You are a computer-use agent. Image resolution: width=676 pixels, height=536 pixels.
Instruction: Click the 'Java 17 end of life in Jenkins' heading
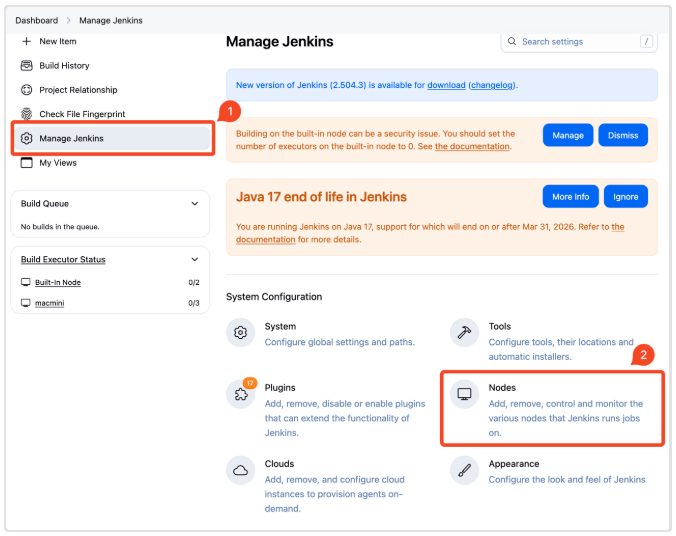(x=321, y=197)
